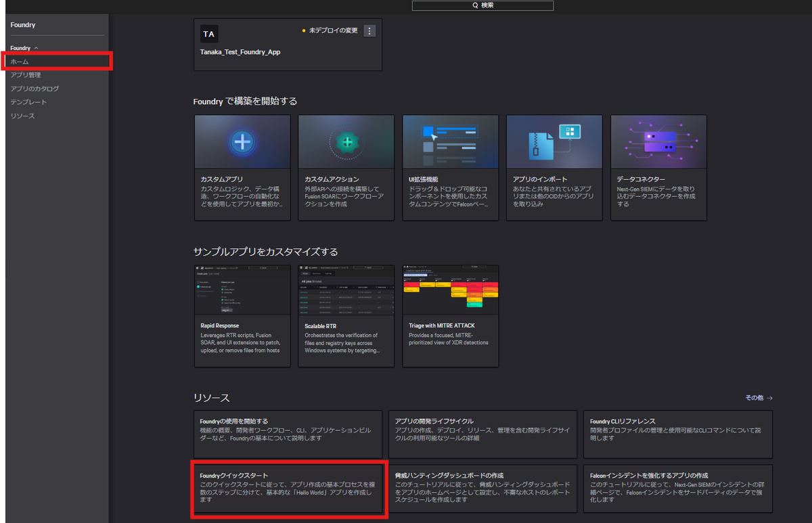Click the カスタムアクション green plus icon
The height and width of the screenshot is (523, 812).
pyautogui.click(x=346, y=141)
